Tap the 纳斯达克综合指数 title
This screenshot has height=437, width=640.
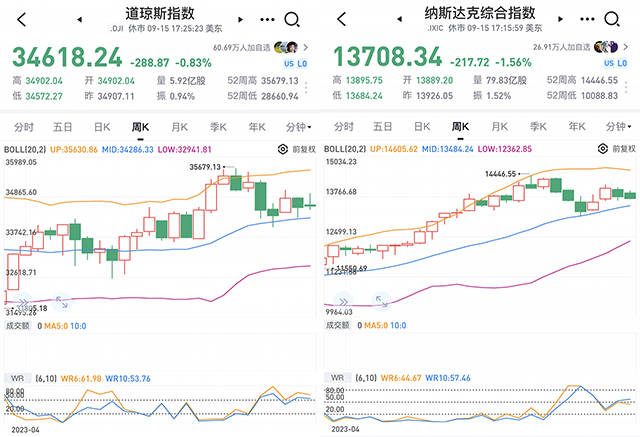point(480,13)
